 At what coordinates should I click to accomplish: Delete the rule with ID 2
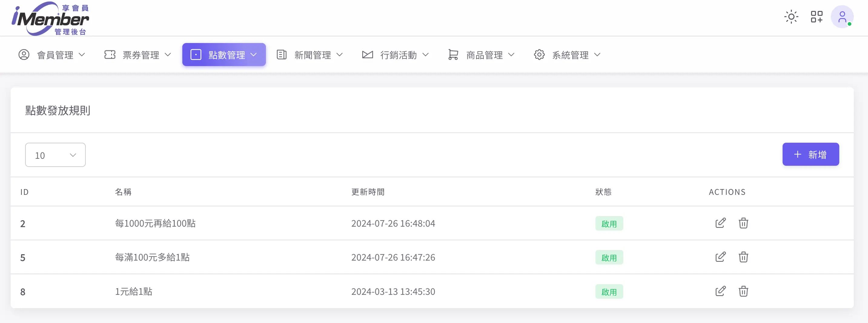743,223
